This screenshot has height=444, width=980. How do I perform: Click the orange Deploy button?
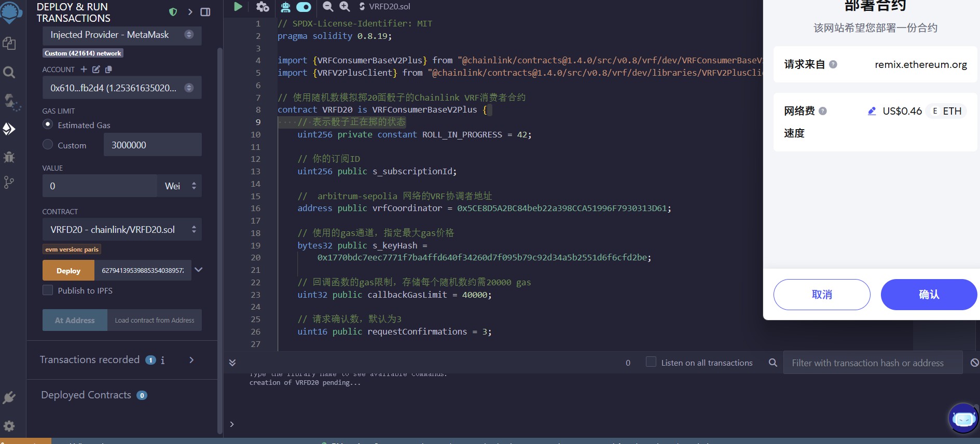pyautogui.click(x=68, y=271)
